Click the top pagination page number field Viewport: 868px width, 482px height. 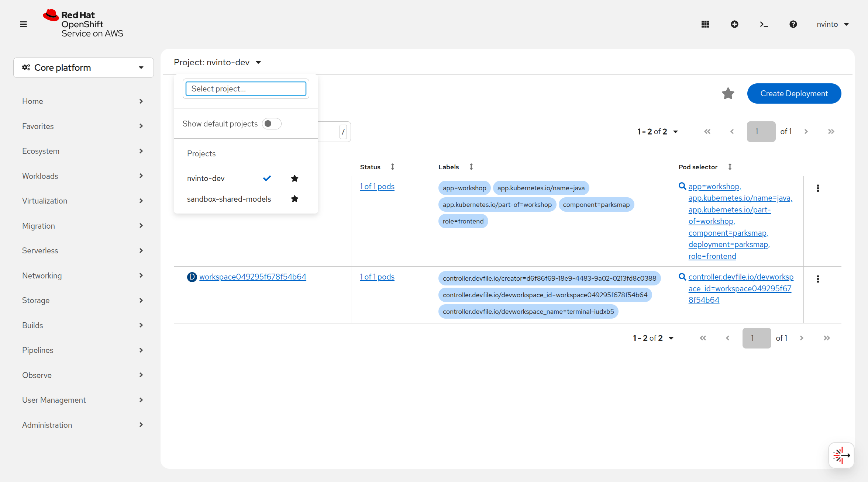click(761, 132)
